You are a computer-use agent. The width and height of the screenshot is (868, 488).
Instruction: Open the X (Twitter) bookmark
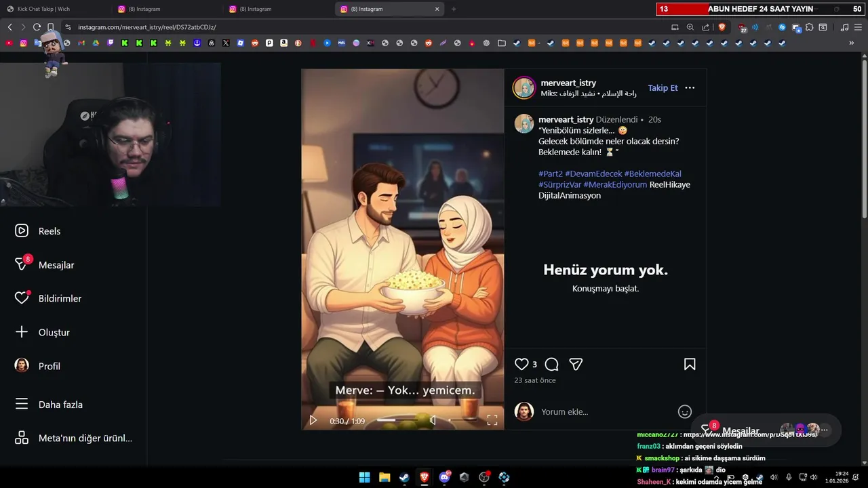pyautogui.click(x=226, y=43)
